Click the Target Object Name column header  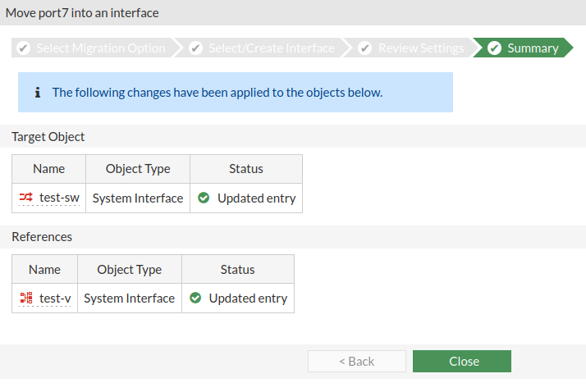coord(48,169)
